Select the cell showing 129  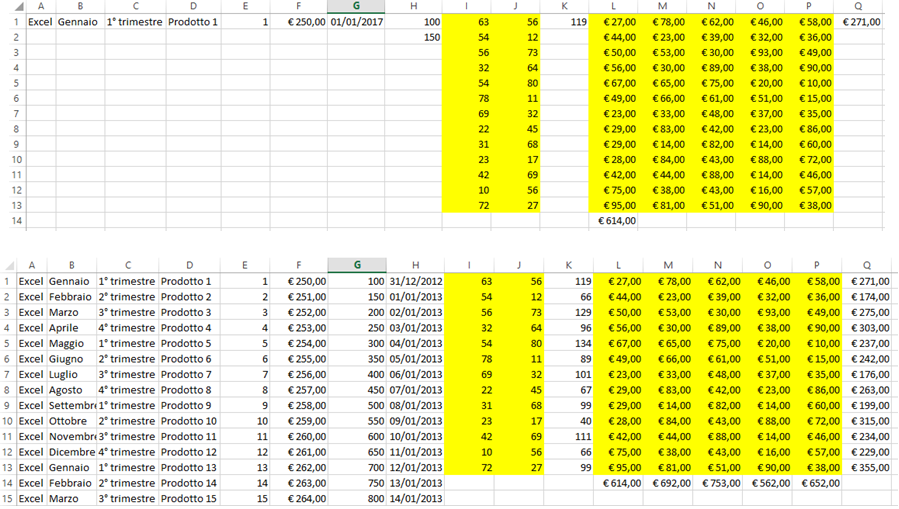pos(568,312)
